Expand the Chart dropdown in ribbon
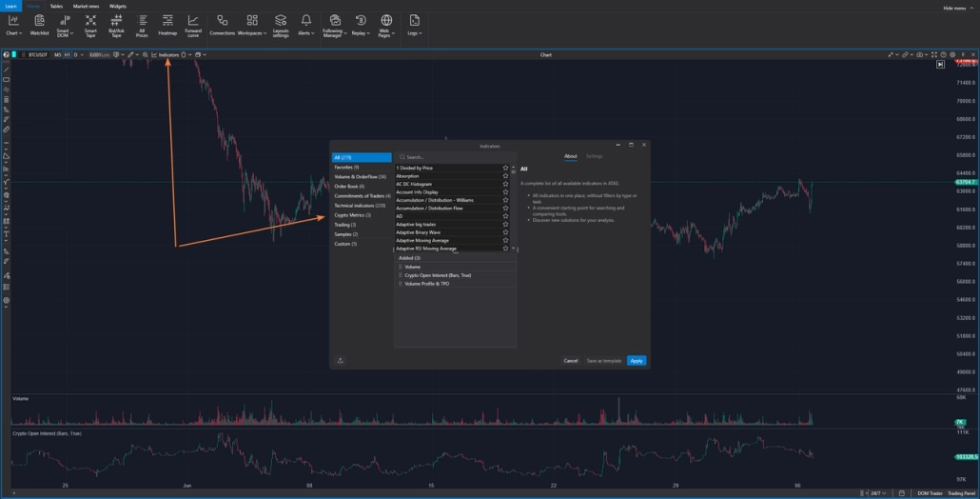980x499 pixels. (x=20, y=33)
